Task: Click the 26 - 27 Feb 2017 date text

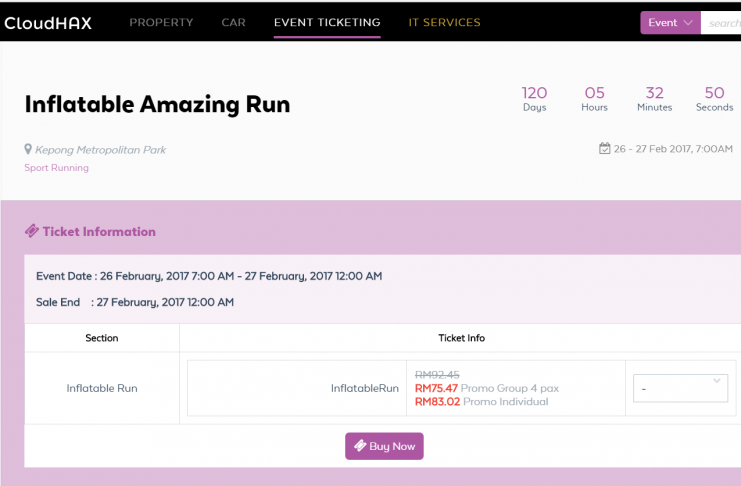Action: [x=673, y=149]
